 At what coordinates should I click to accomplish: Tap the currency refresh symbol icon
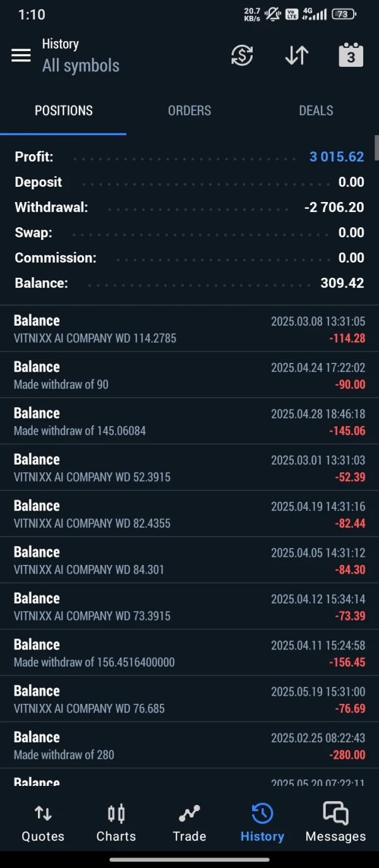click(242, 56)
